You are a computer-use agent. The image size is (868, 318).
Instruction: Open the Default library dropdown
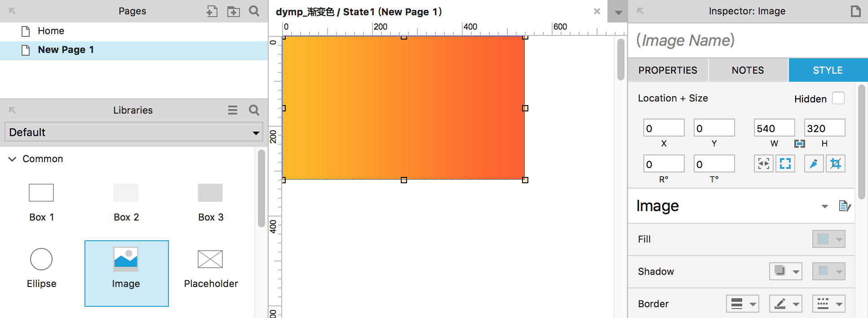tap(134, 132)
